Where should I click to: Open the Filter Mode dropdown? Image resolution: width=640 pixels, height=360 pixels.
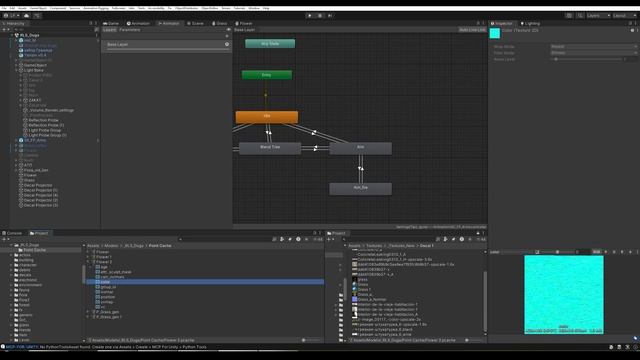pos(593,53)
